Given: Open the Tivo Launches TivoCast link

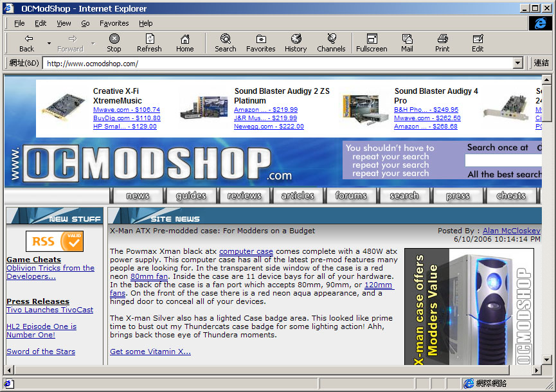Looking at the screenshot, I should [x=50, y=310].
